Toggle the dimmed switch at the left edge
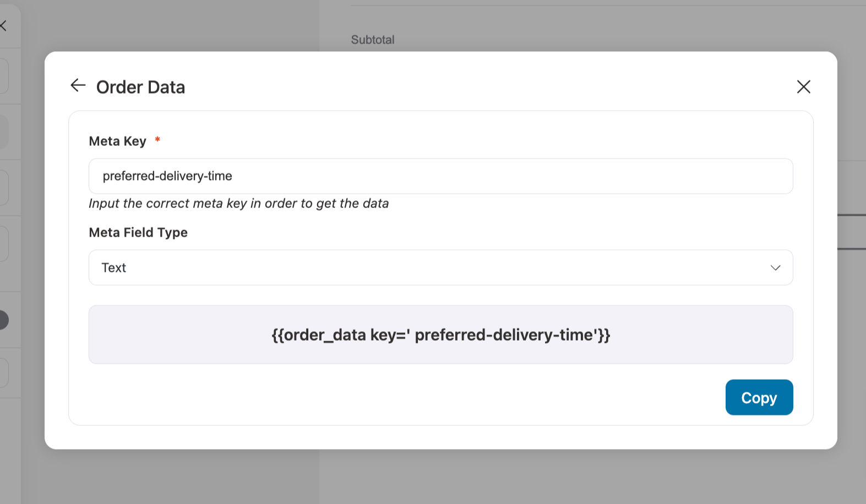 coord(3,320)
